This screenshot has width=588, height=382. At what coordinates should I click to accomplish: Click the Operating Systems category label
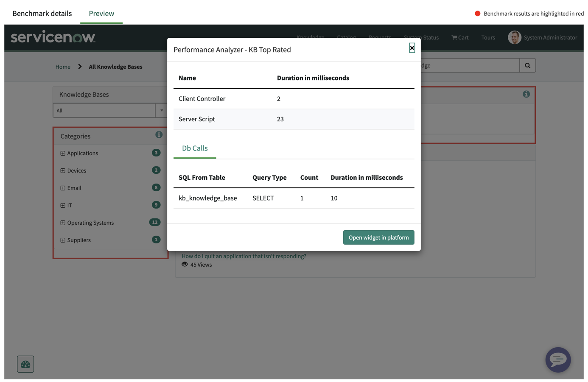click(x=90, y=223)
